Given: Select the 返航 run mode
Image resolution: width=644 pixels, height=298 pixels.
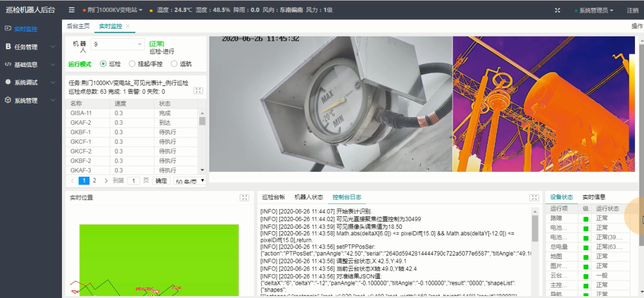Looking at the screenshot, I should tap(174, 64).
